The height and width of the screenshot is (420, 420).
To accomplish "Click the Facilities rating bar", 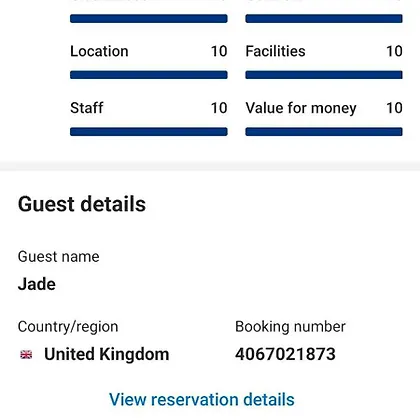I will point(324,75).
